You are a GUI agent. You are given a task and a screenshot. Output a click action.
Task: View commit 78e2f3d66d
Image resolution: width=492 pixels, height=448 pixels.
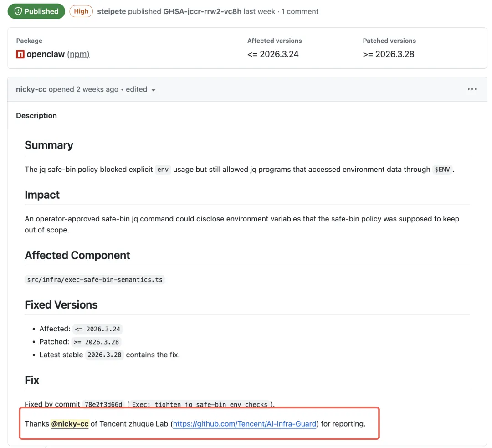pyautogui.click(x=103, y=404)
